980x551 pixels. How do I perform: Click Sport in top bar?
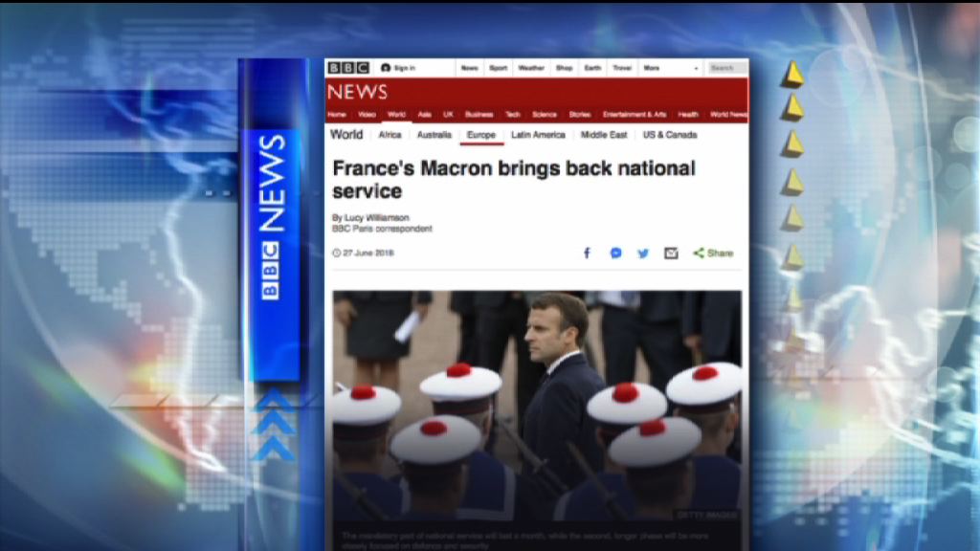pyautogui.click(x=498, y=68)
